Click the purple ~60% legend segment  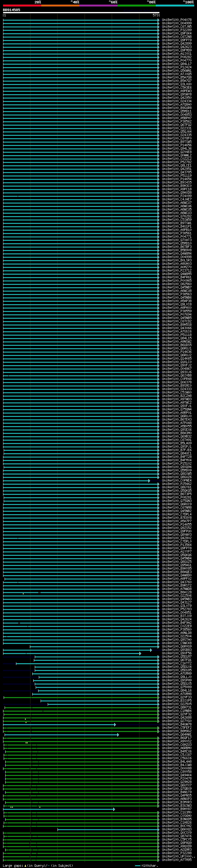[x=99, y=6]
